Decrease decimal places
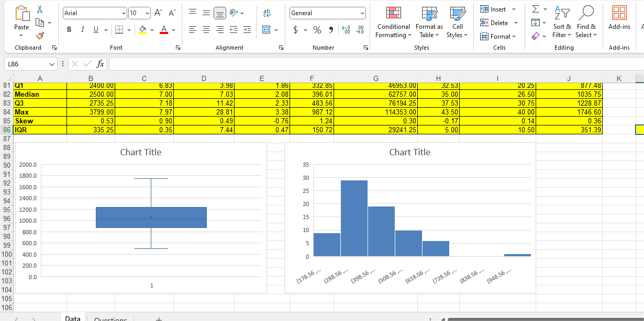Image resolution: width=644 pixels, height=321 pixels. coord(360,30)
